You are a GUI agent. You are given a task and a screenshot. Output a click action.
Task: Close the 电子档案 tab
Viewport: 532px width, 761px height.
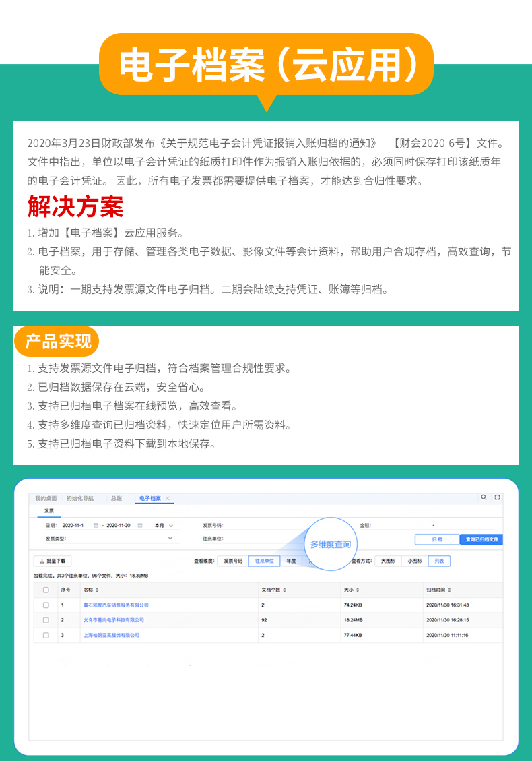167,498
